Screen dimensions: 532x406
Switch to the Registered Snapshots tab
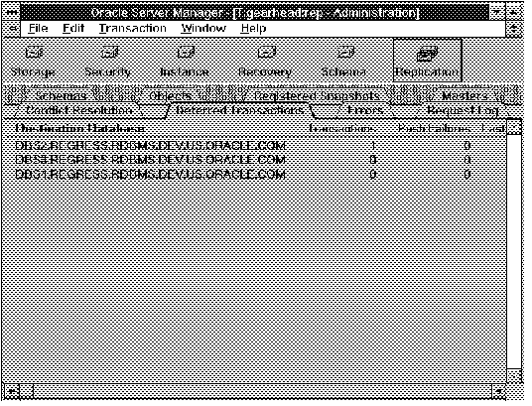point(317,96)
